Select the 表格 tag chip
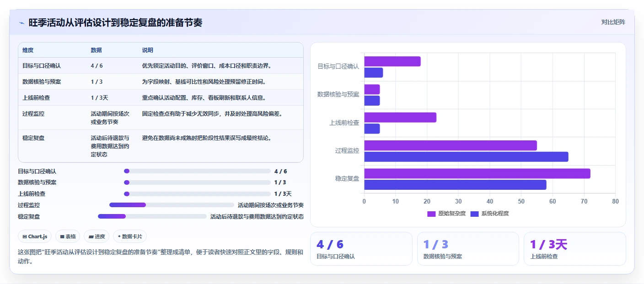The image size is (644, 284). coord(68,236)
